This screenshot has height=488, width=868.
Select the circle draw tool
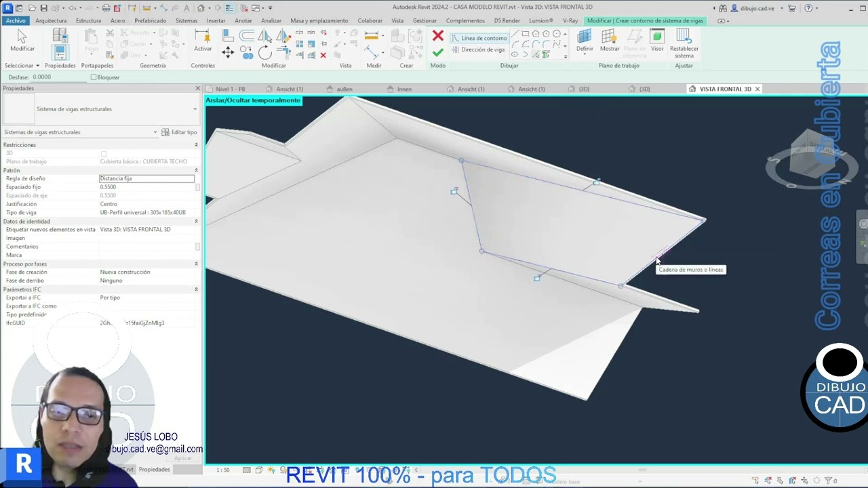(557, 34)
